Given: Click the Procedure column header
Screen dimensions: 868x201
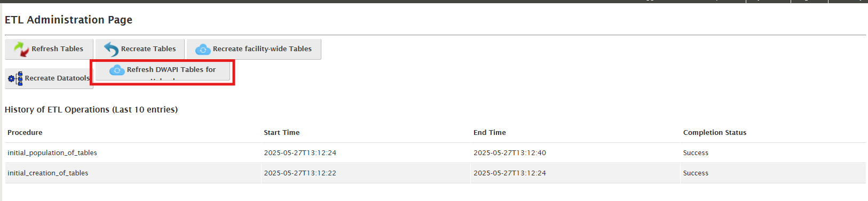Looking at the screenshot, I should 25,132.
